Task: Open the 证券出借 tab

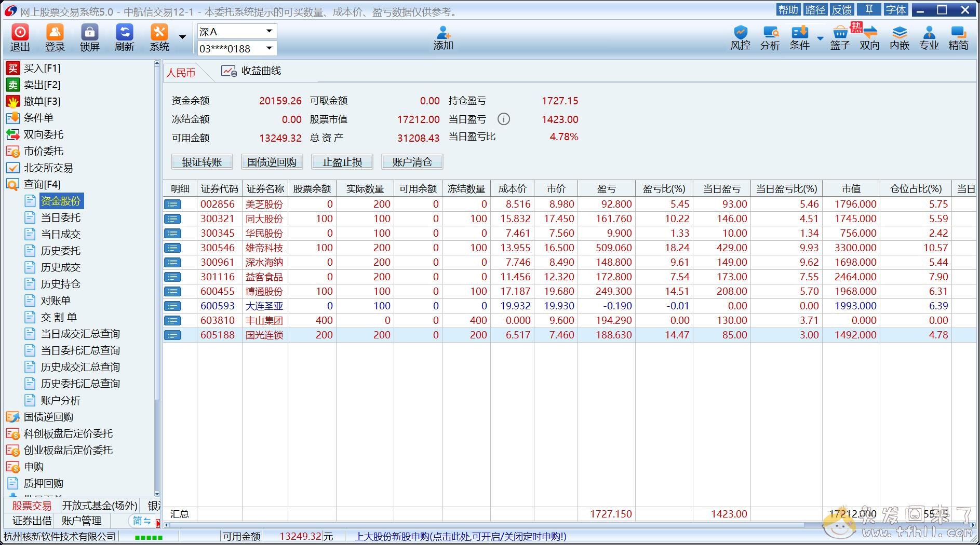Action: click(32, 521)
